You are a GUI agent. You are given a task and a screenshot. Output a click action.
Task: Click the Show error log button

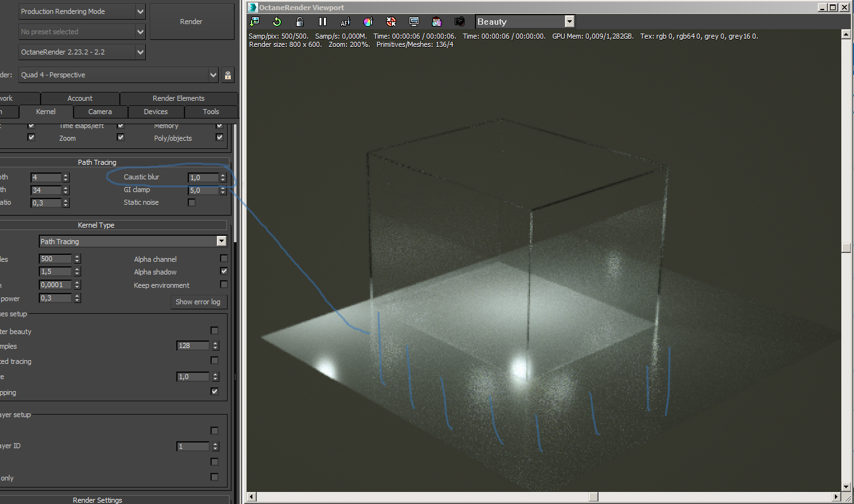(198, 302)
